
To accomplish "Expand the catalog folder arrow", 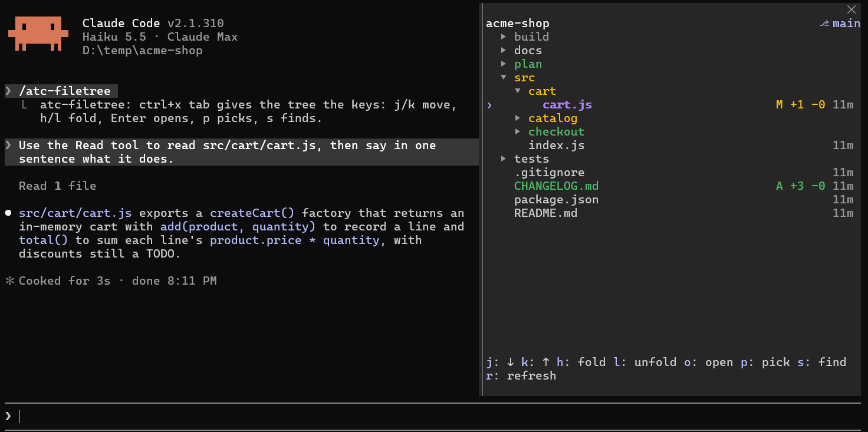I will (518, 118).
